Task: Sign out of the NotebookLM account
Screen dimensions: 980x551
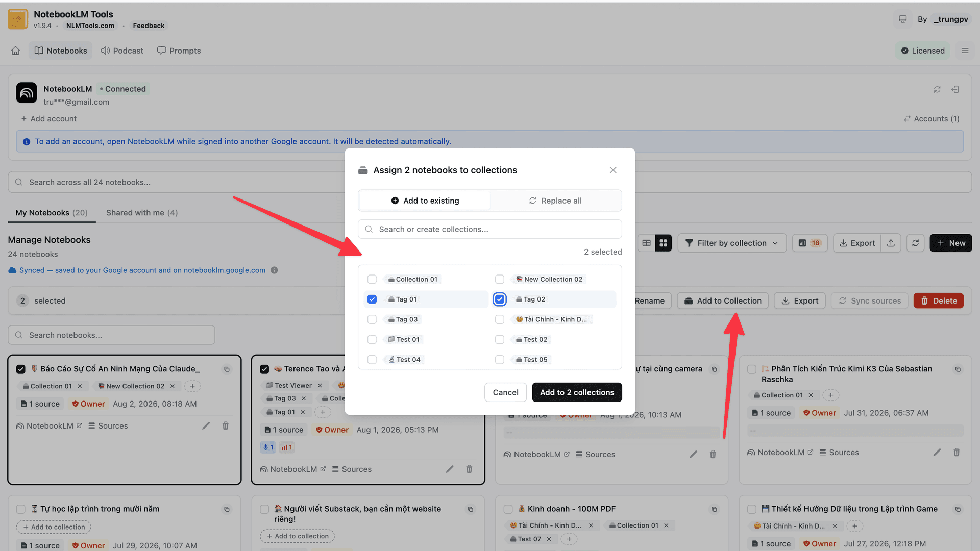Action: 955,89
